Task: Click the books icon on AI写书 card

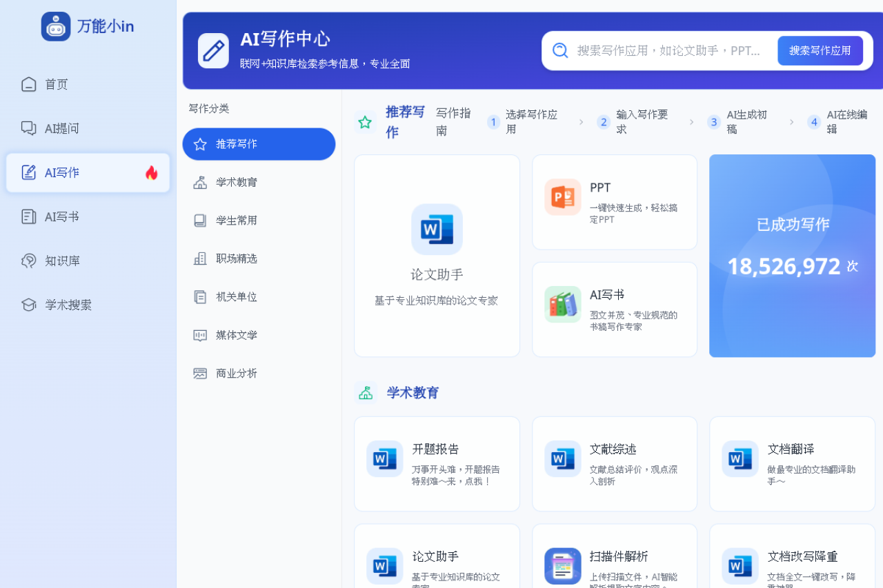Action: tap(562, 304)
